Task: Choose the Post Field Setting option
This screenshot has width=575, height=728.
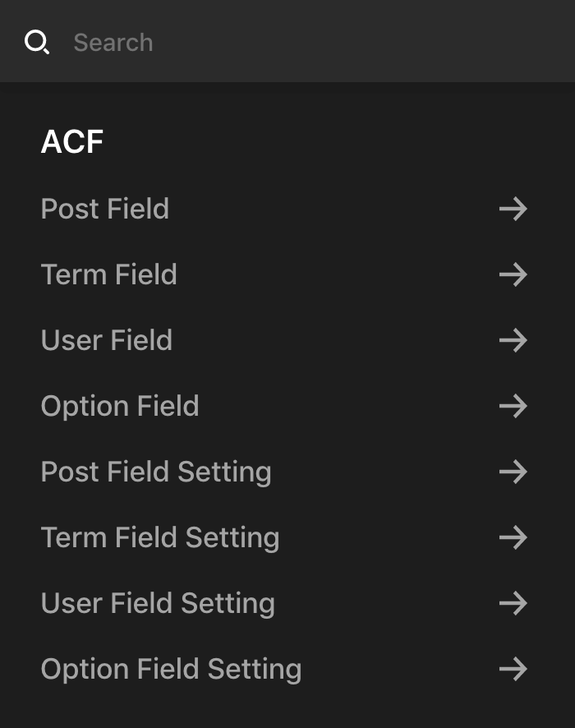Action: (x=156, y=472)
